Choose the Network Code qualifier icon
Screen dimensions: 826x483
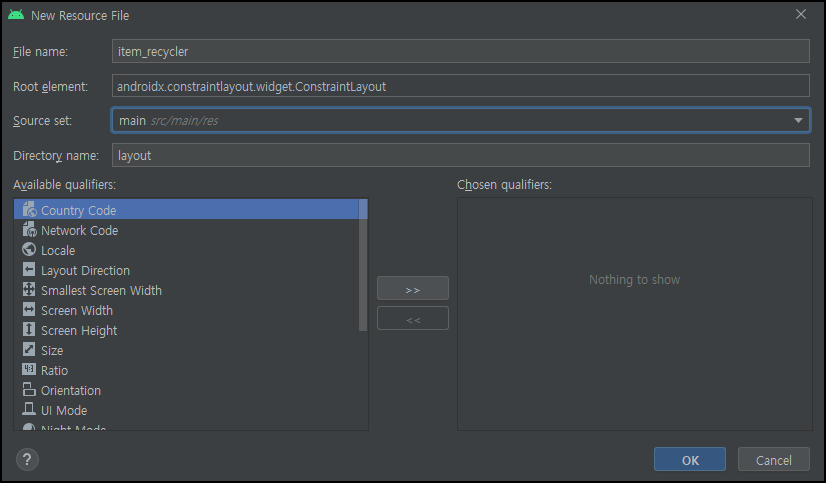click(x=30, y=230)
